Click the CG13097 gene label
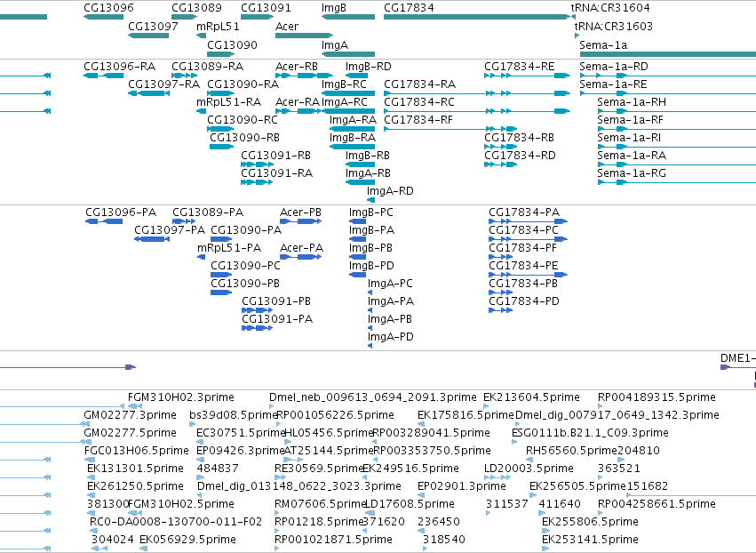Image resolution: width=756 pixels, height=553 pixels. (153, 26)
